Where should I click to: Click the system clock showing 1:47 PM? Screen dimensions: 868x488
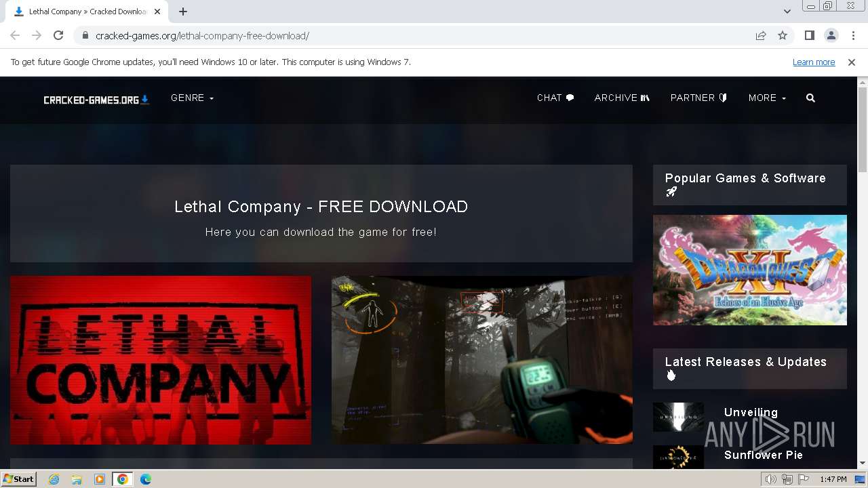[x=833, y=479]
